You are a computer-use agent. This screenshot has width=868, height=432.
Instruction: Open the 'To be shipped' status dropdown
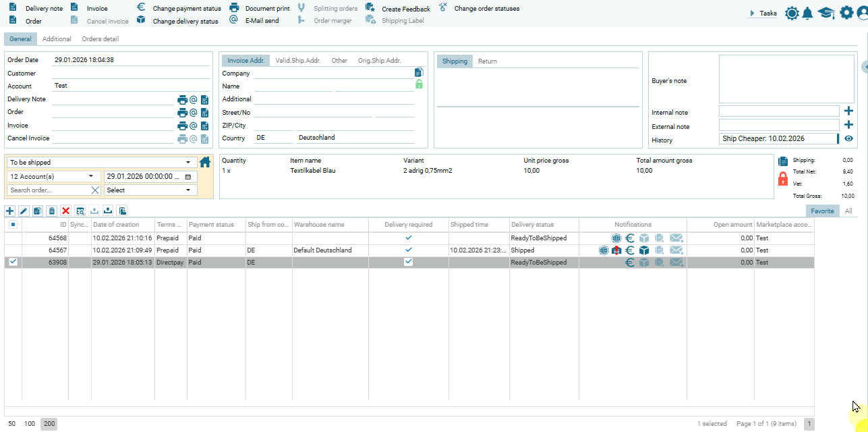(187, 163)
